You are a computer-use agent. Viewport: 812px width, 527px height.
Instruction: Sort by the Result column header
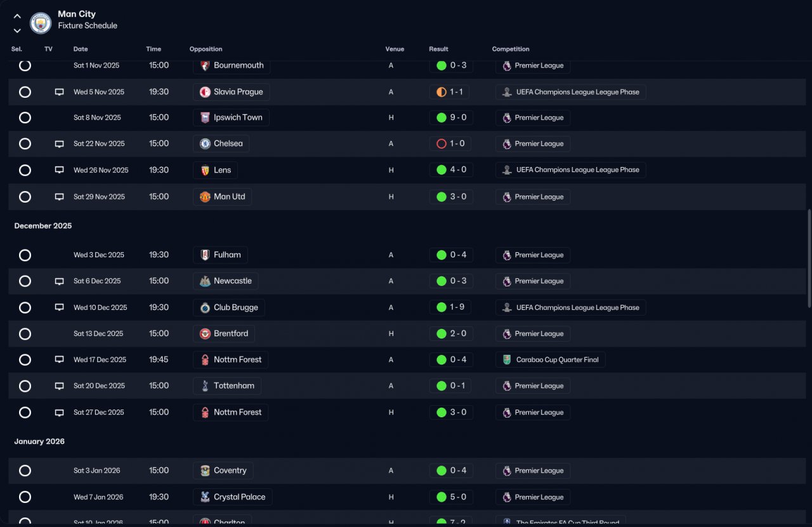[438, 49]
